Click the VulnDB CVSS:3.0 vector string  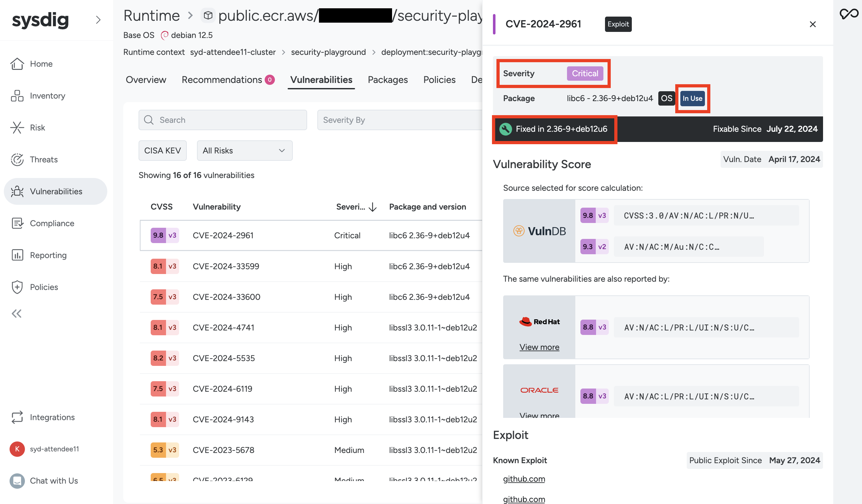[x=706, y=215]
